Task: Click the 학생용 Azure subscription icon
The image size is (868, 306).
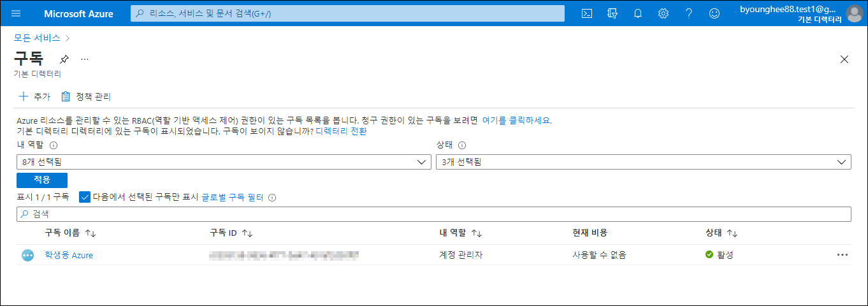Action: click(x=27, y=255)
